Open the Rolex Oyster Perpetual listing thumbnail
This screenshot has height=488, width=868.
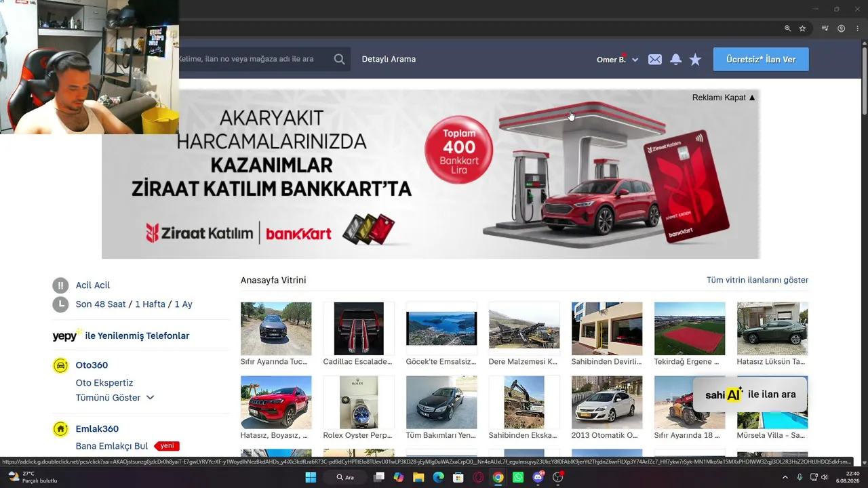coord(359,403)
